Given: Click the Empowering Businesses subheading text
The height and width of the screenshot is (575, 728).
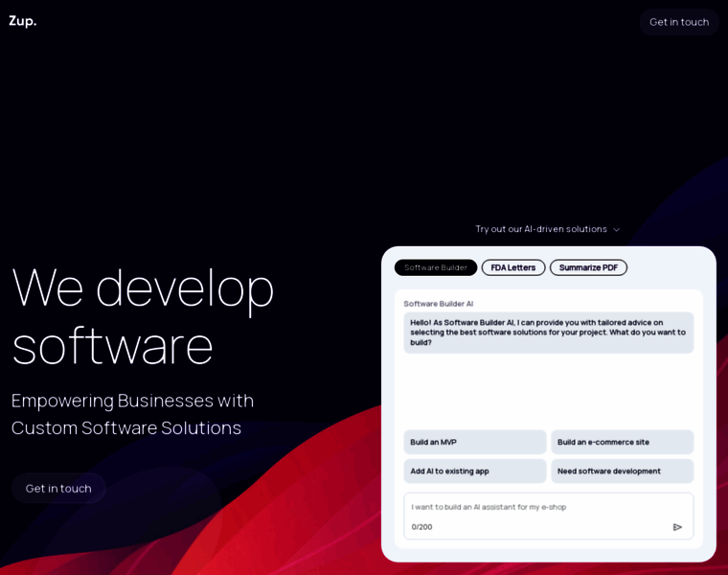Looking at the screenshot, I should (x=132, y=414).
